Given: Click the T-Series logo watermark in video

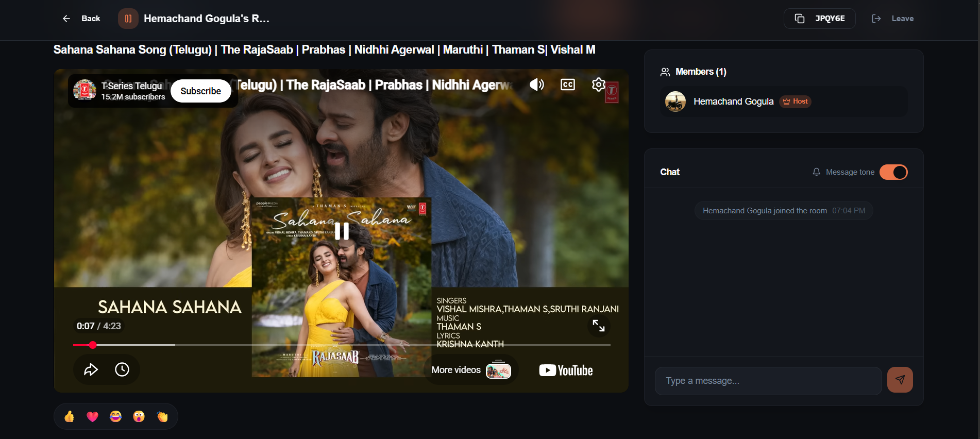Looking at the screenshot, I should coord(612,92).
